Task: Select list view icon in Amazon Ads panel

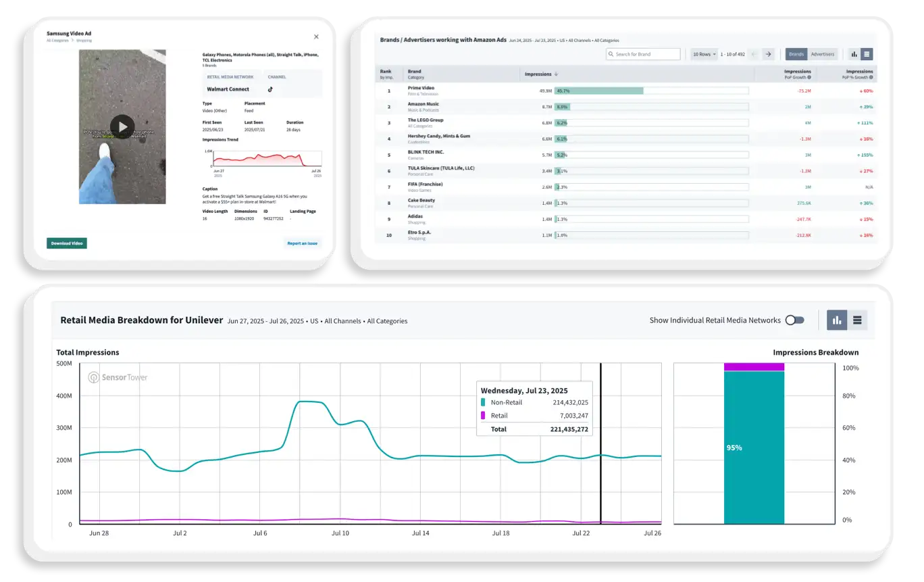Action: tap(867, 54)
